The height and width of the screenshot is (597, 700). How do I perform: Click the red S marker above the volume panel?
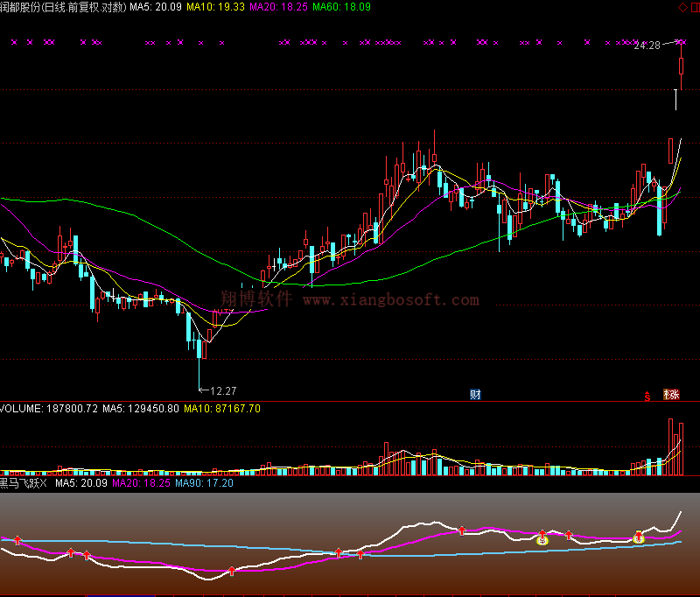[x=647, y=396]
